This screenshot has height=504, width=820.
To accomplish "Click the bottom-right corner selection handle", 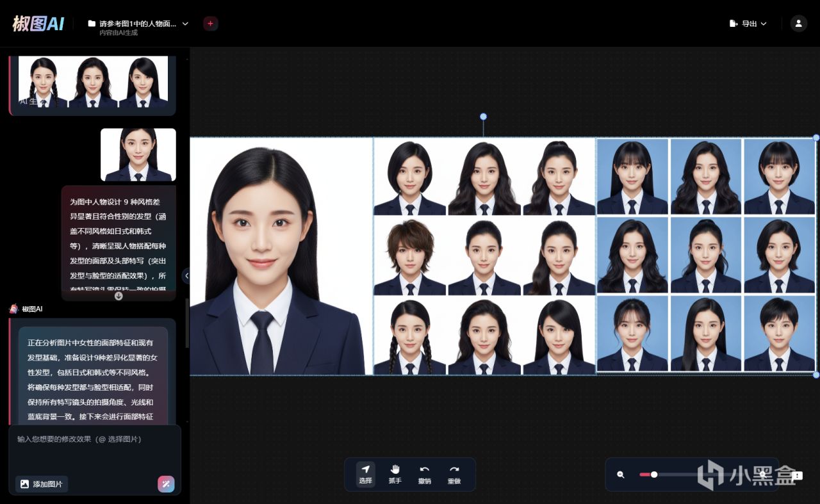I will (816, 375).
